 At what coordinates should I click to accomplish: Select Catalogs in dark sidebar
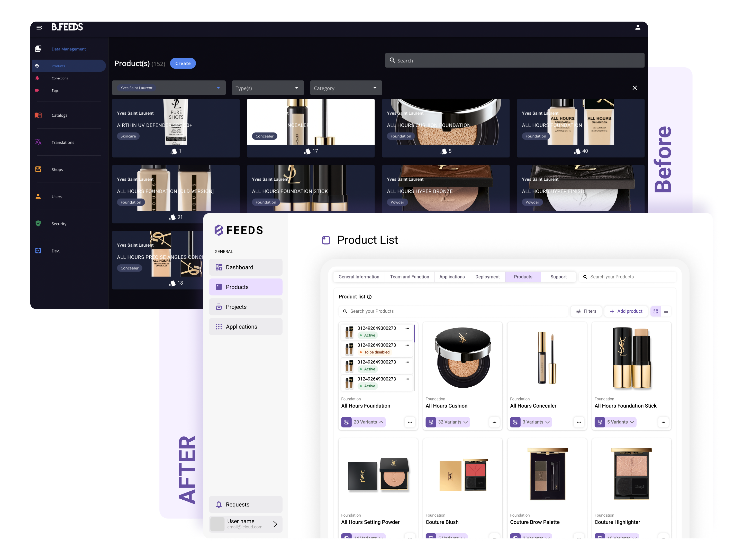[59, 115]
